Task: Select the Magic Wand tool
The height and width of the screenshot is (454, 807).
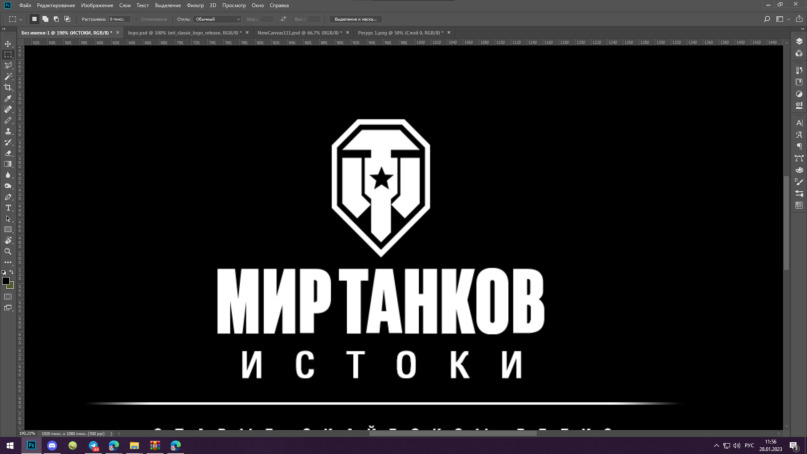Action: (x=8, y=77)
